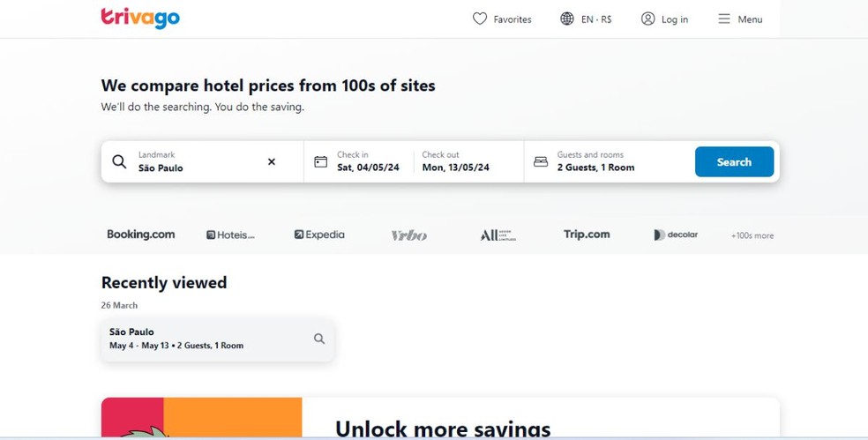Click the bed icon for guests
Image resolution: width=868 pixels, height=440 pixels.
coord(541,162)
